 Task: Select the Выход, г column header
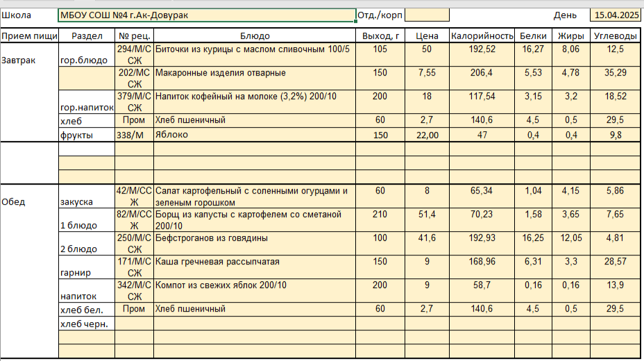pos(380,36)
